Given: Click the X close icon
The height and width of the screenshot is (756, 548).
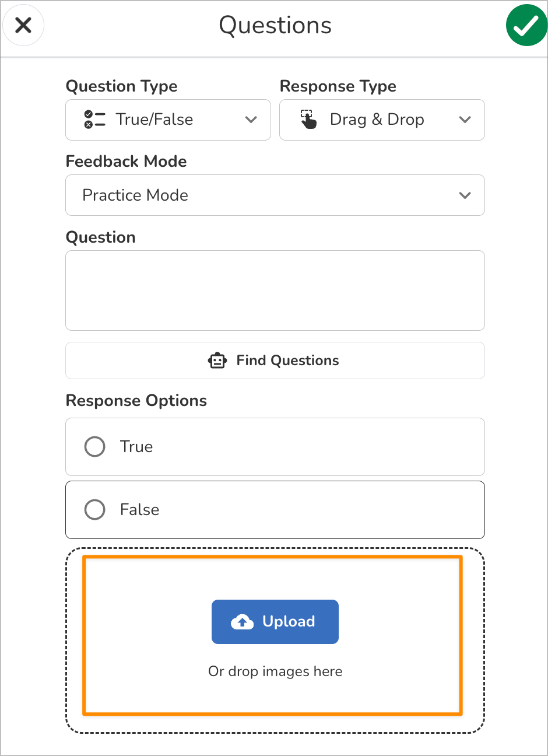Looking at the screenshot, I should 23,25.
